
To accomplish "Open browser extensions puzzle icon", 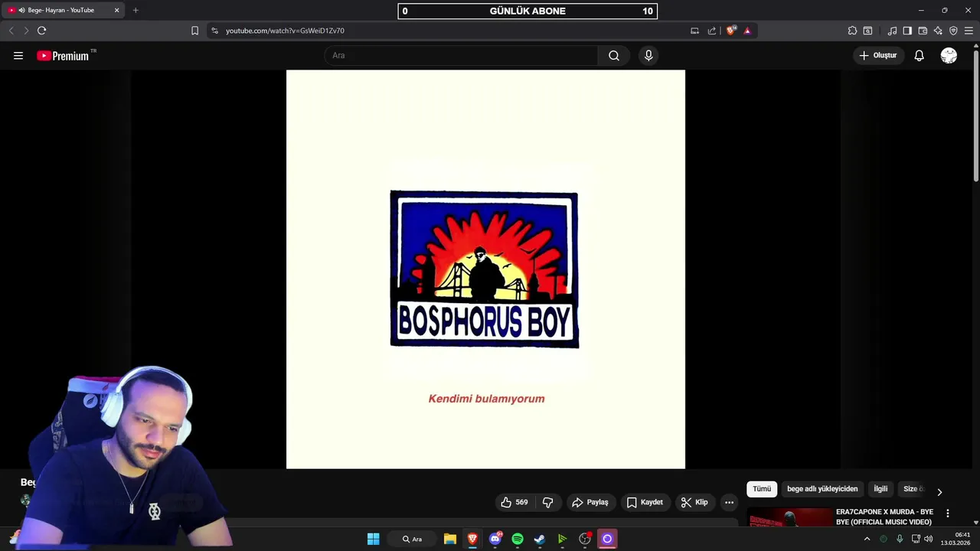I will pyautogui.click(x=852, y=31).
